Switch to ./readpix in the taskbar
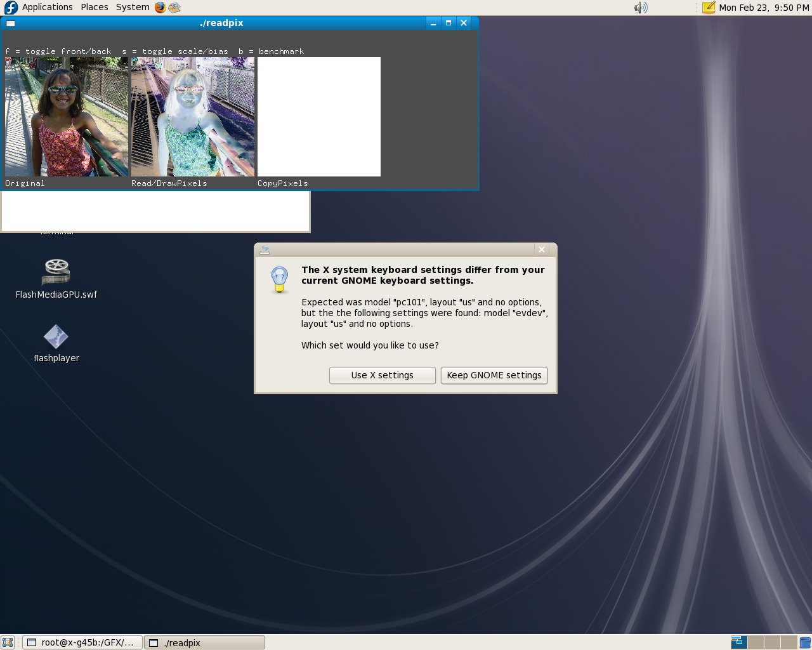 tap(204, 642)
